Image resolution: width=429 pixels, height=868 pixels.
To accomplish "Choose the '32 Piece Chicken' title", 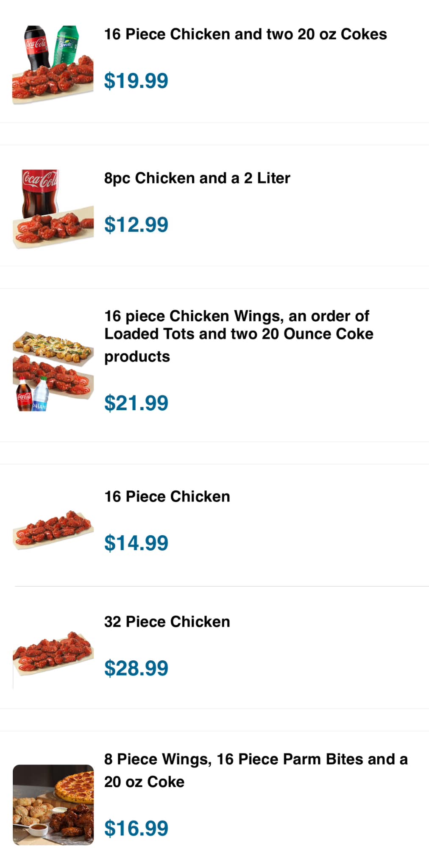I will pyautogui.click(x=167, y=622).
